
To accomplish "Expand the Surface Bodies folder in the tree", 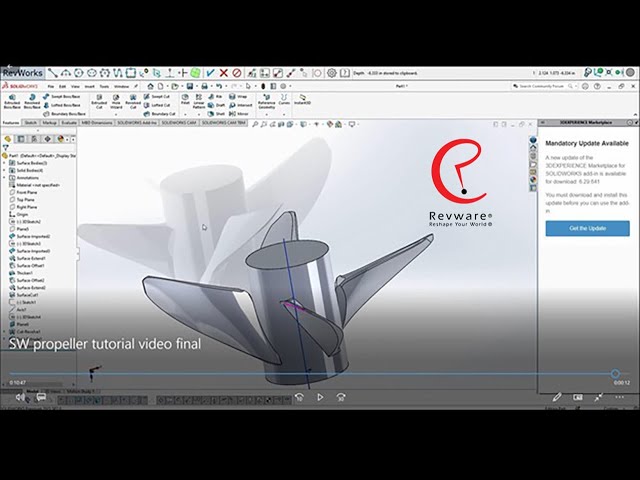I will coord(4,163).
